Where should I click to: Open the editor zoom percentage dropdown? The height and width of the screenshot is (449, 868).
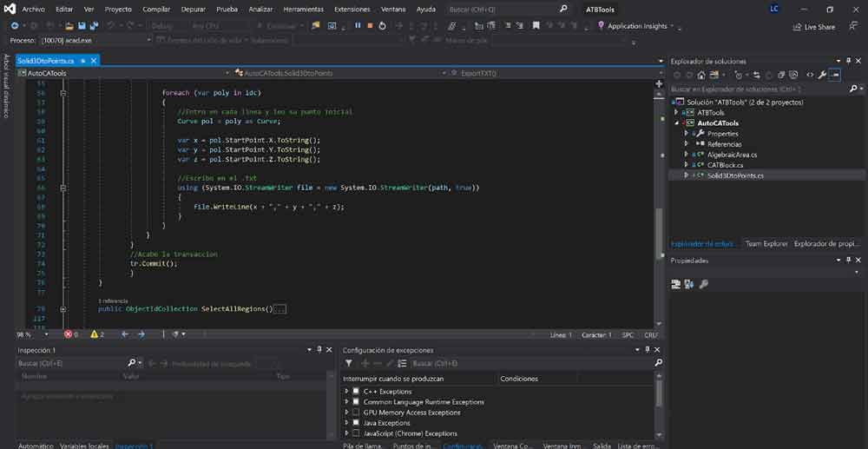46,334
